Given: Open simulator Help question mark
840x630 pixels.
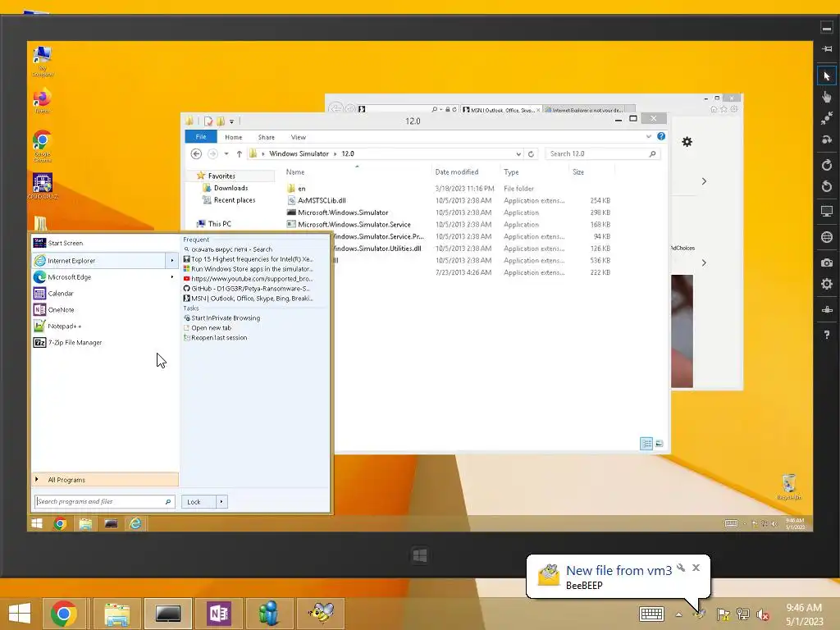Looking at the screenshot, I should [827, 335].
